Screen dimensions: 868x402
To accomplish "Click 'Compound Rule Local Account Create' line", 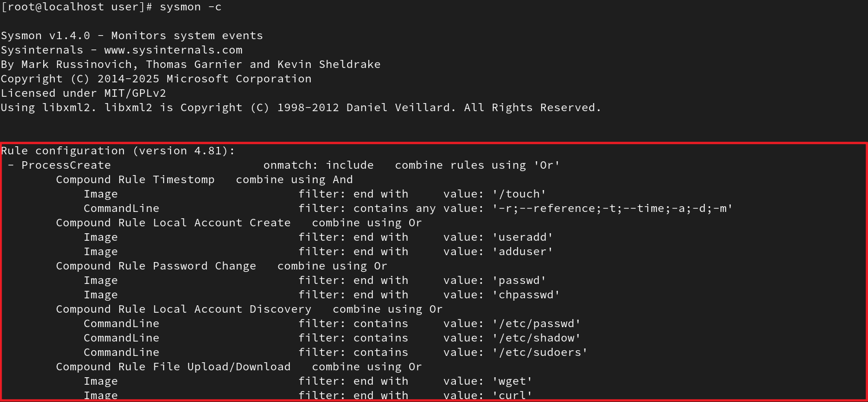I will click(239, 223).
